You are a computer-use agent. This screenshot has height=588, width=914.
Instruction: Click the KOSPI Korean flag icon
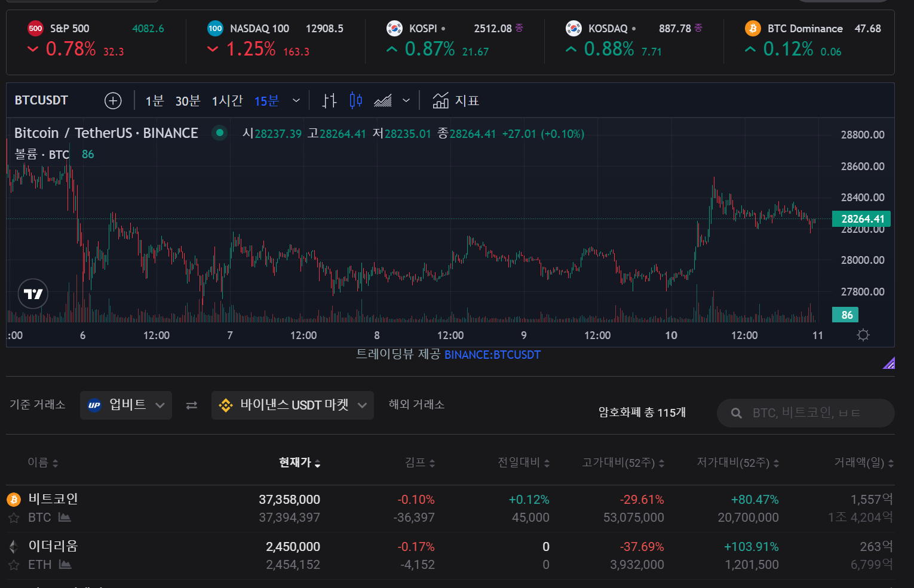[x=394, y=28]
